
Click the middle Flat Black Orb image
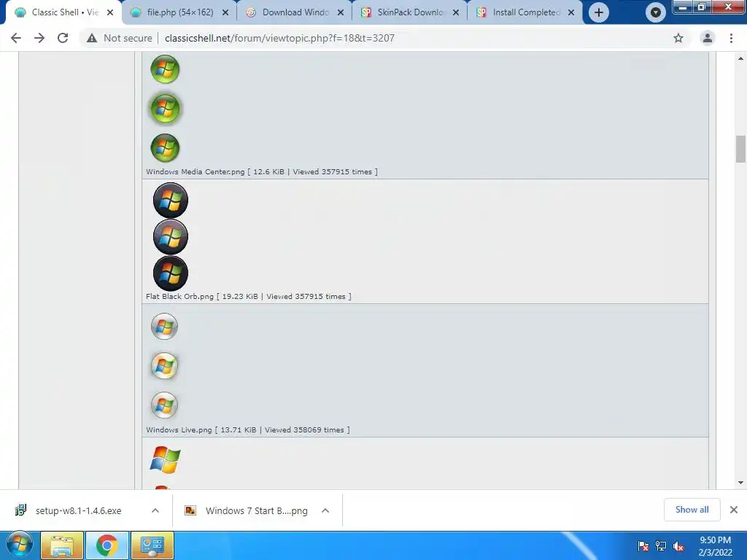[x=171, y=237]
